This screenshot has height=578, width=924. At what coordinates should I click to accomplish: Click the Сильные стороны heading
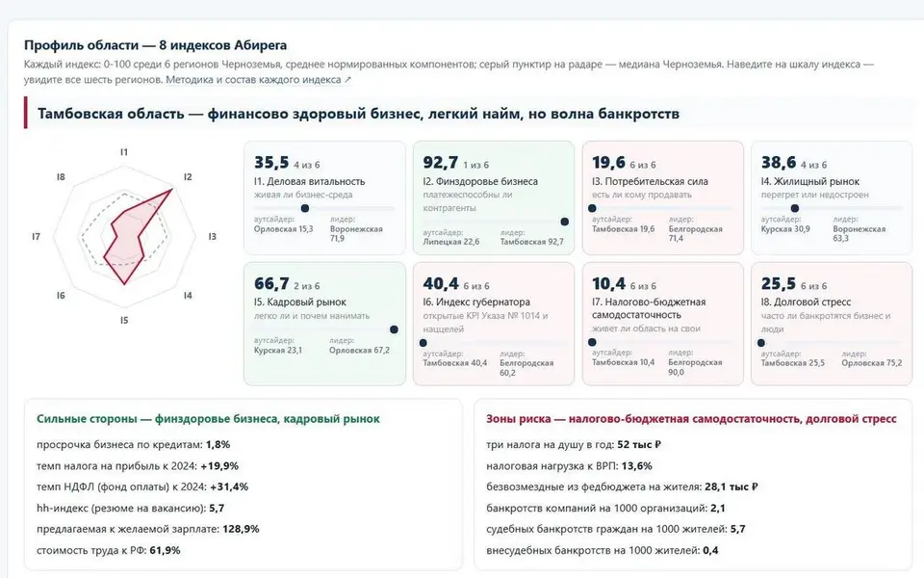(208, 419)
